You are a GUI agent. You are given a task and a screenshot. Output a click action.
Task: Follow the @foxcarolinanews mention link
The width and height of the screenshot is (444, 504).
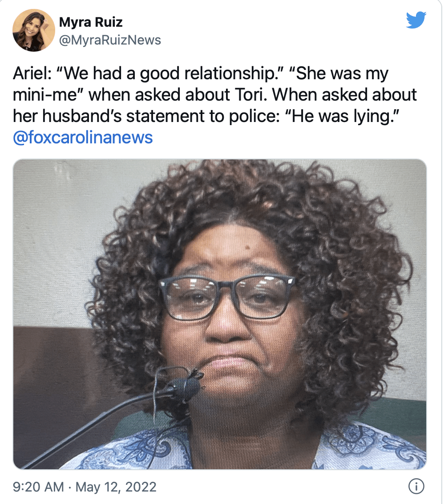(83, 137)
